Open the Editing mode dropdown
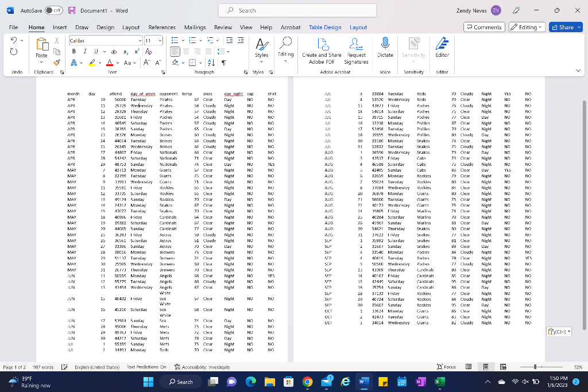Screen dimensions: 588x392 click(527, 26)
